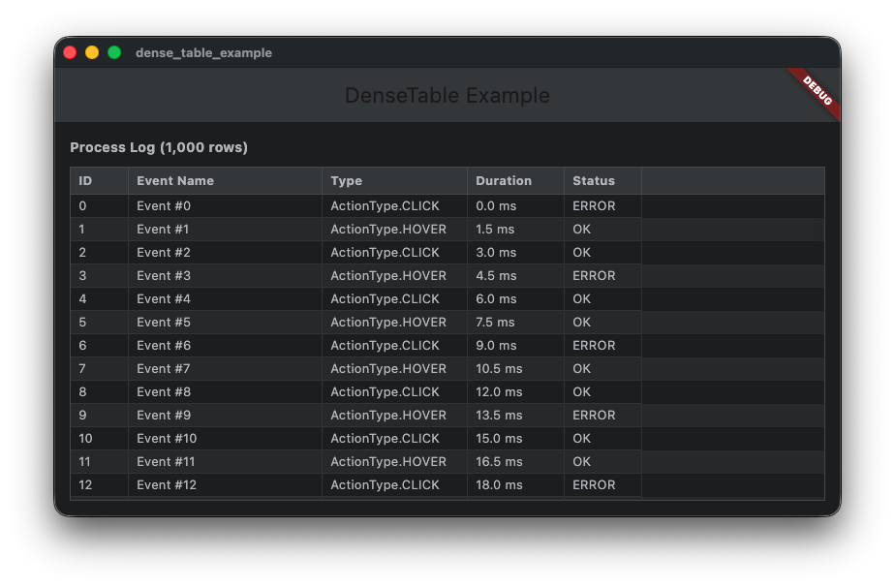Viewport: 895px width, 588px height.
Task: Click ERROR status in Event #12 row
Action: 602,485
